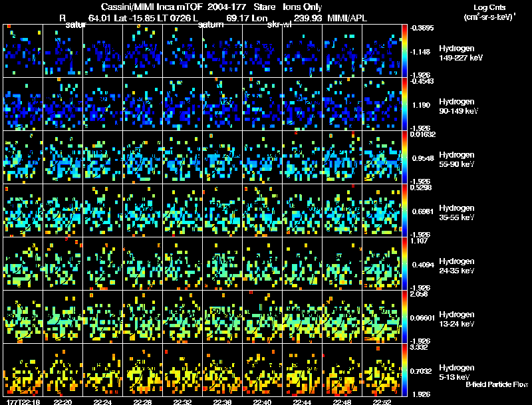Click the 'Hydrogen 149-227 keV' row label
Screen dimensions: 532x405
point(461,53)
